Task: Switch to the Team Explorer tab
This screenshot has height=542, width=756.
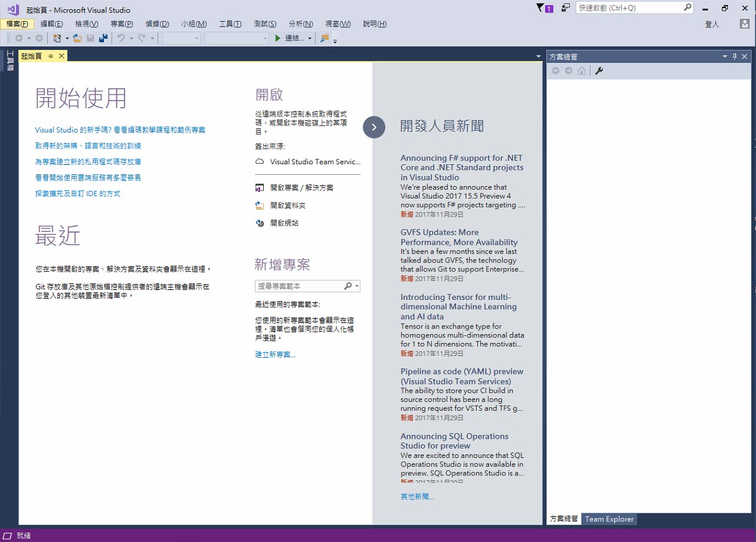Action: click(609, 519)
